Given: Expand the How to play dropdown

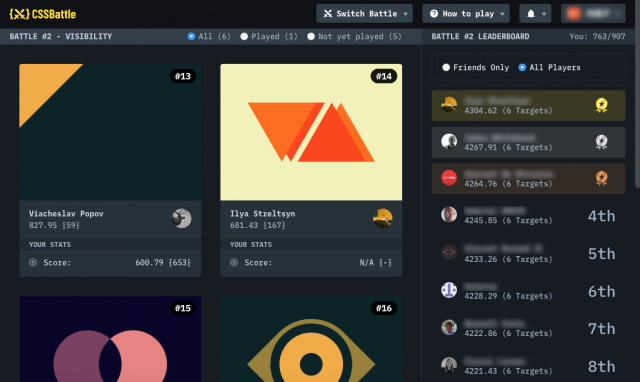Looking at the screenshot, I should 466,14.
